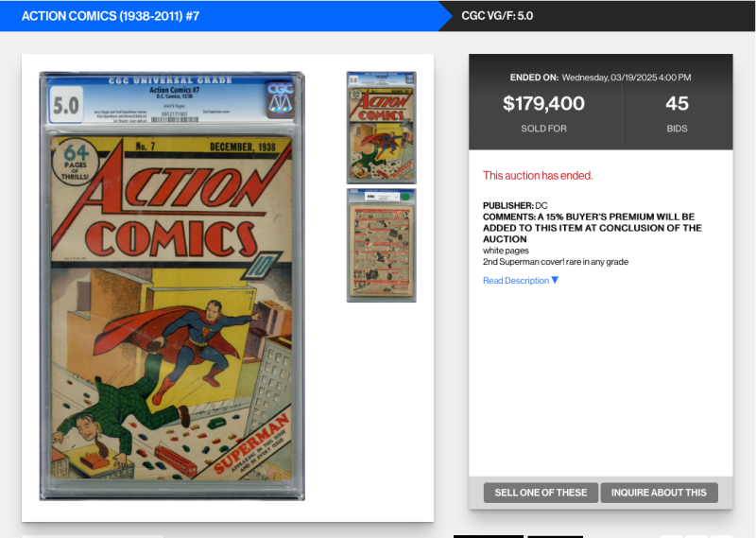This screenshot has width=756, height=538.
Task: Click the barcode on the CGC label
Action: [175, 120]
